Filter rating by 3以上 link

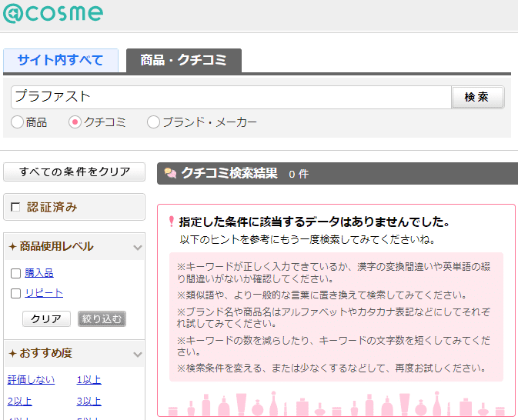tap(89, 402)
